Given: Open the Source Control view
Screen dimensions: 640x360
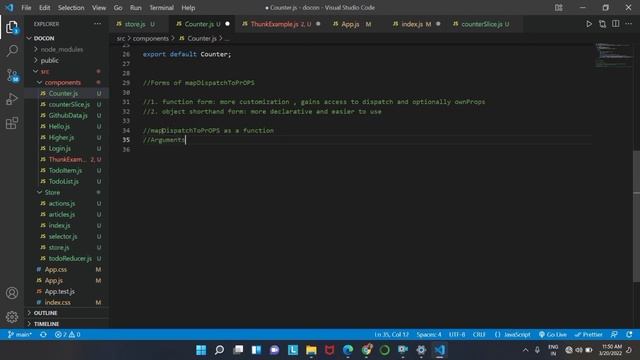Looking at the screenshot, I should click(x=12, y=75).
